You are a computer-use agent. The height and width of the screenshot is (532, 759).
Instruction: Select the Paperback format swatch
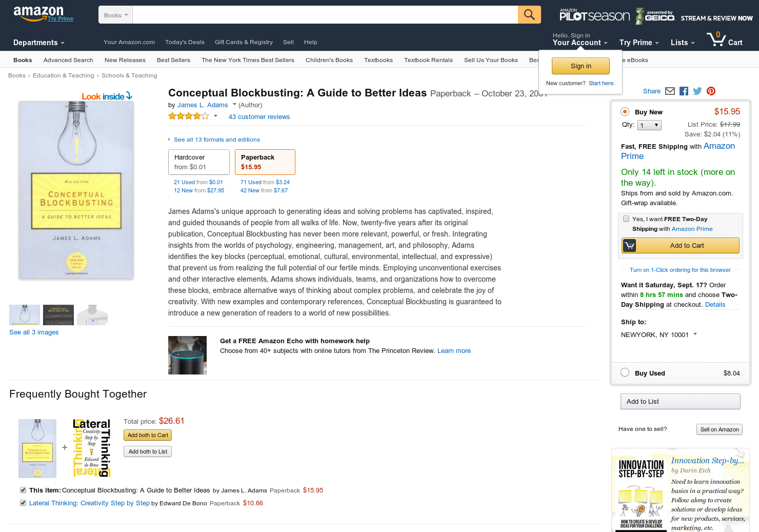tap(265, 162)
